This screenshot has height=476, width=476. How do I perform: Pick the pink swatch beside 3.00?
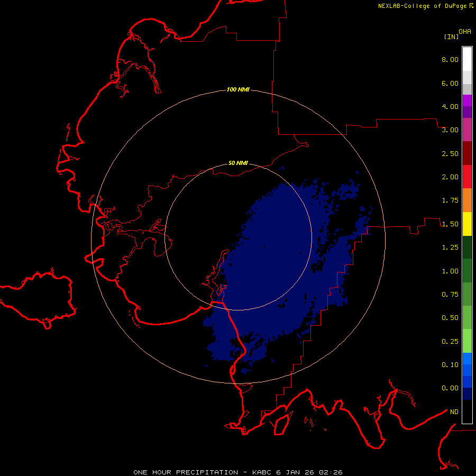[x=467, y=130]
